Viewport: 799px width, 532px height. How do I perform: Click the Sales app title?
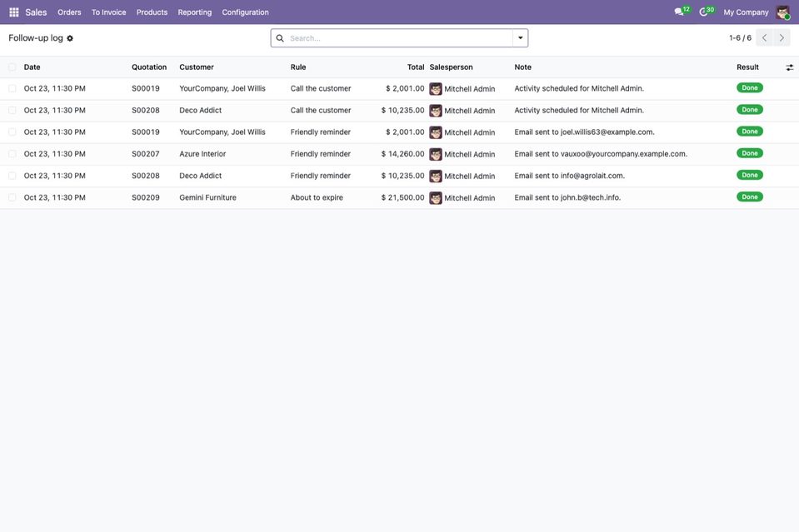36,12
